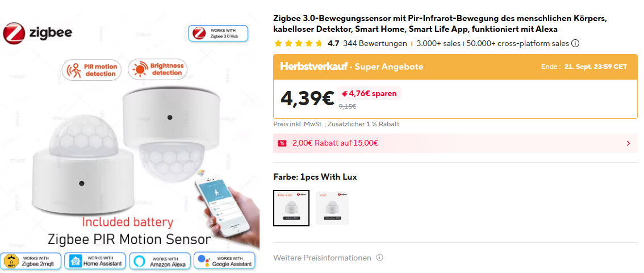Click the Brightness detection badge
Image resolution: width=644 pixels, height=273 pixels.
pos(157,69)
